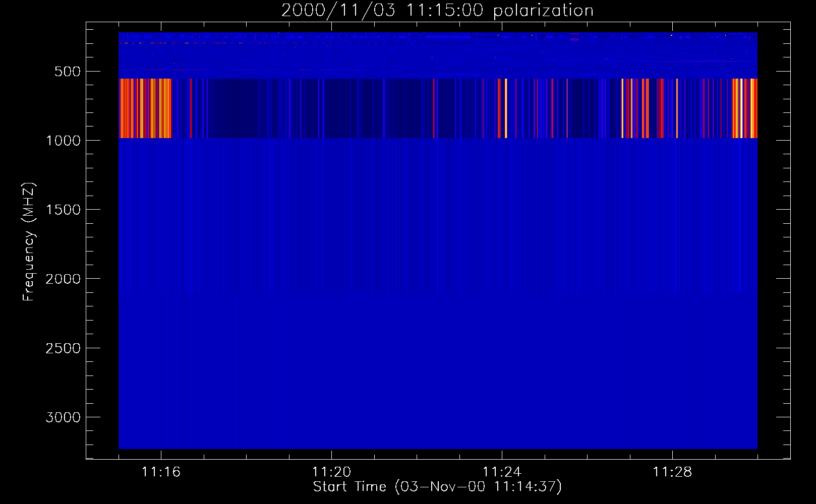This screenshot has width=816, height=504.
Task: Click the 1000 frequency tick label
Action: 63,141
